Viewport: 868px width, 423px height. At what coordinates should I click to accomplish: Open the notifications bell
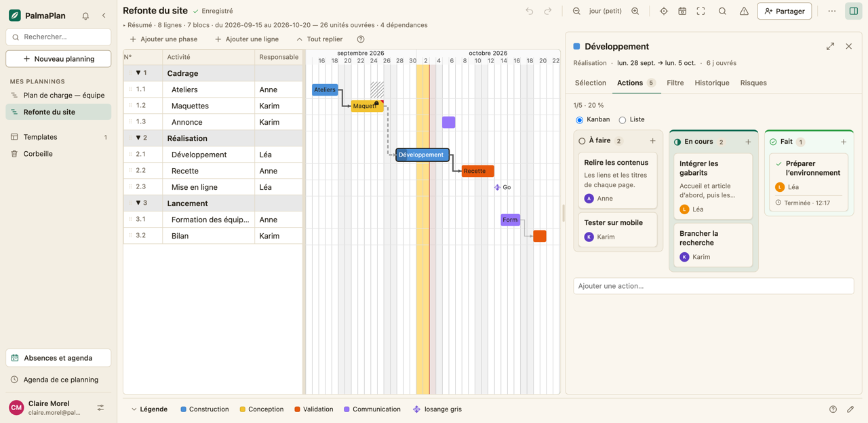(x=85, y=16)
